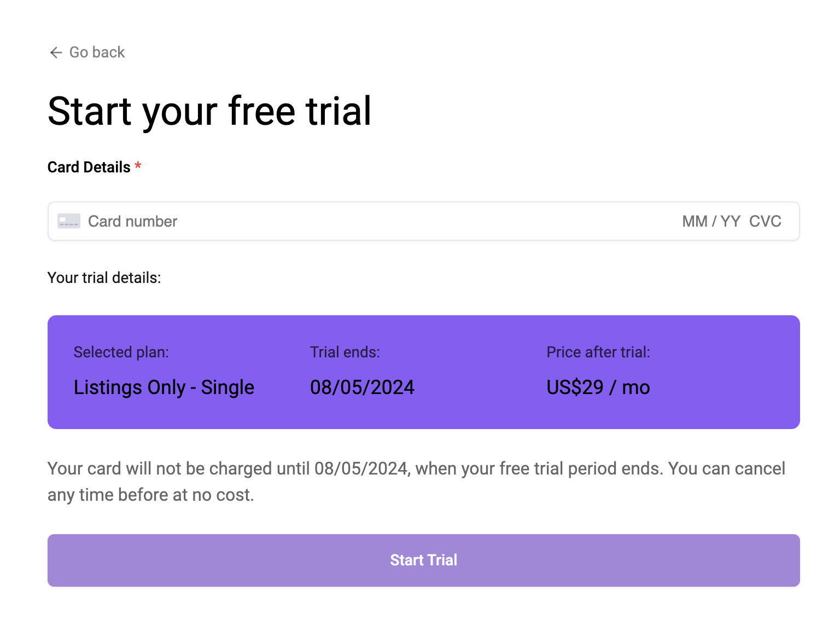Click the MM / YY expiry field

[x=711, y=221]
